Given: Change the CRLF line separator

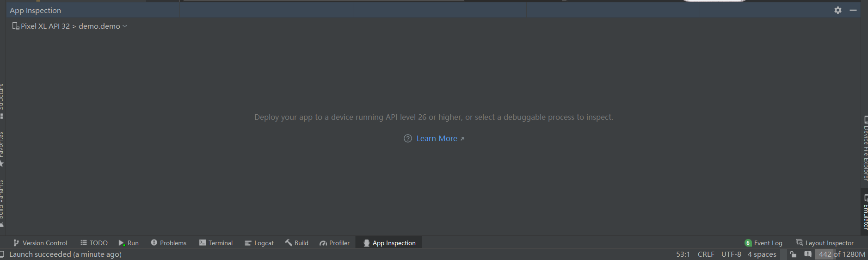Looking at the screenshot, I should (x=706, y=254).
